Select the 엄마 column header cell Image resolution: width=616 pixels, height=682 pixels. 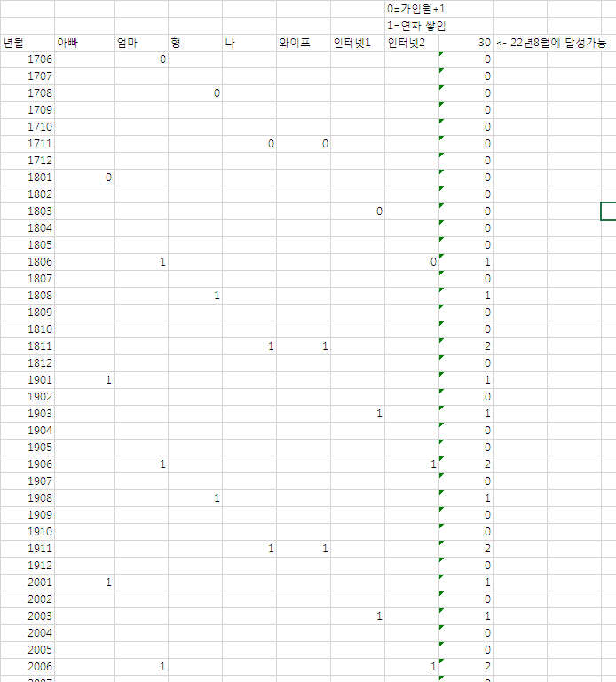point(140,43)
